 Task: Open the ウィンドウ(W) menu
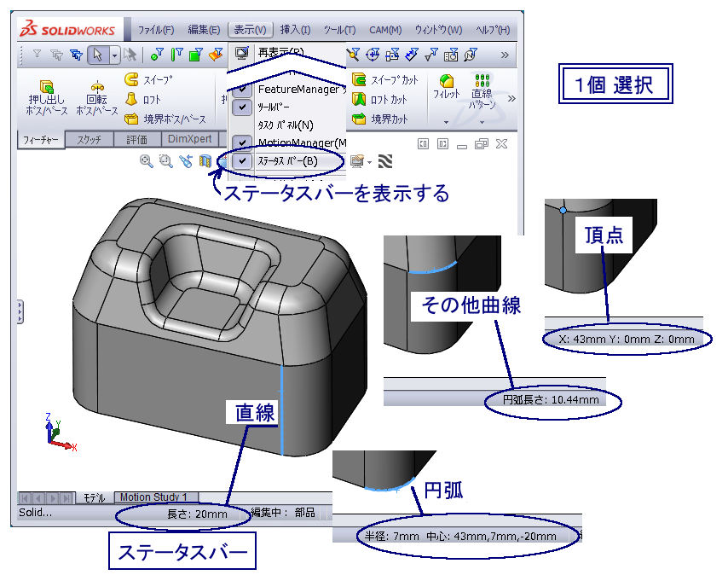click(x=438, y=30)
